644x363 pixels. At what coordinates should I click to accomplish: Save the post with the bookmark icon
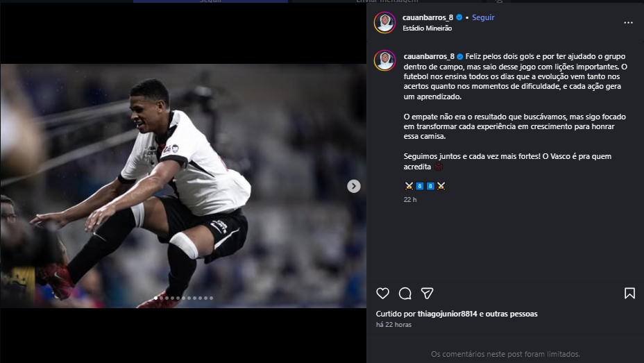click(629, 293)
